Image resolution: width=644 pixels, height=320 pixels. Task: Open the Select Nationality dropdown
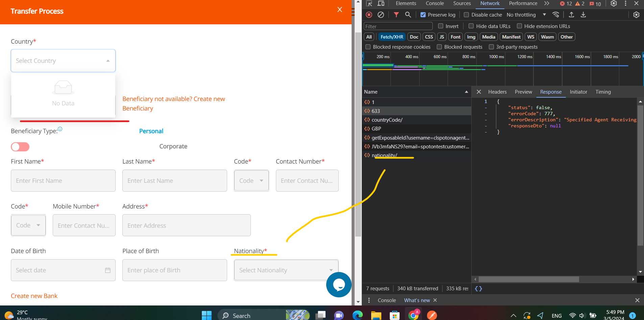click(x=286, y=270)
